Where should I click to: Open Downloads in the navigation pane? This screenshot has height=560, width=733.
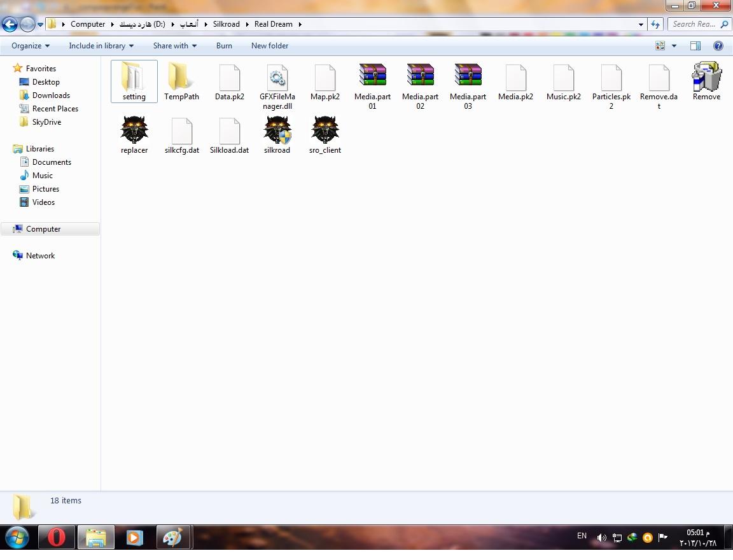click(x=51, y=95)
